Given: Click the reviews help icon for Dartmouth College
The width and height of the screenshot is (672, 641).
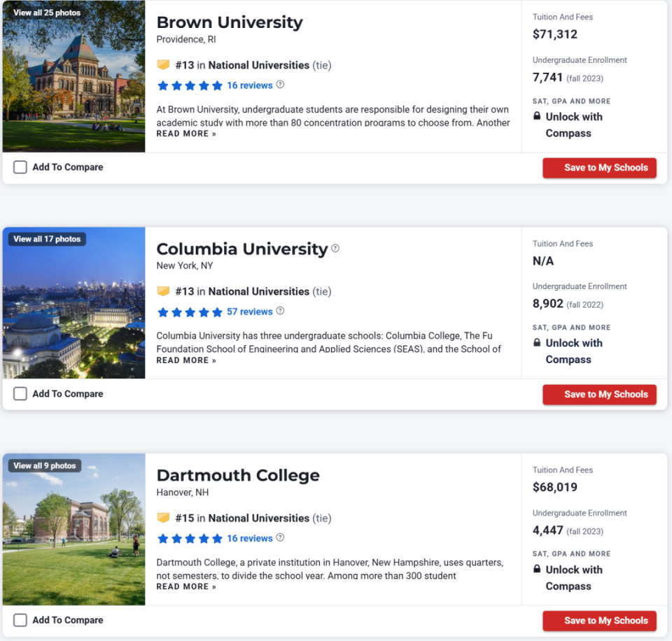Looking at the screenshot, I should point(280,537).
